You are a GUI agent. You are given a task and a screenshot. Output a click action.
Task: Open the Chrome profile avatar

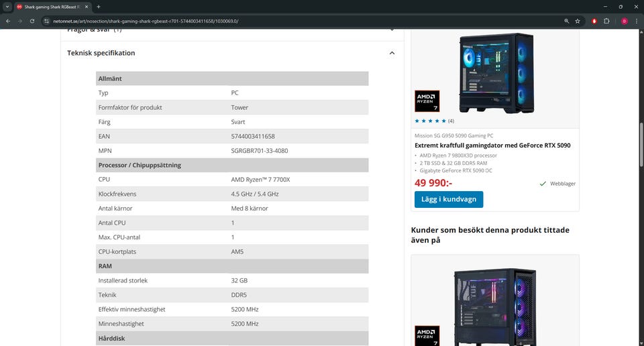point(625,21)
